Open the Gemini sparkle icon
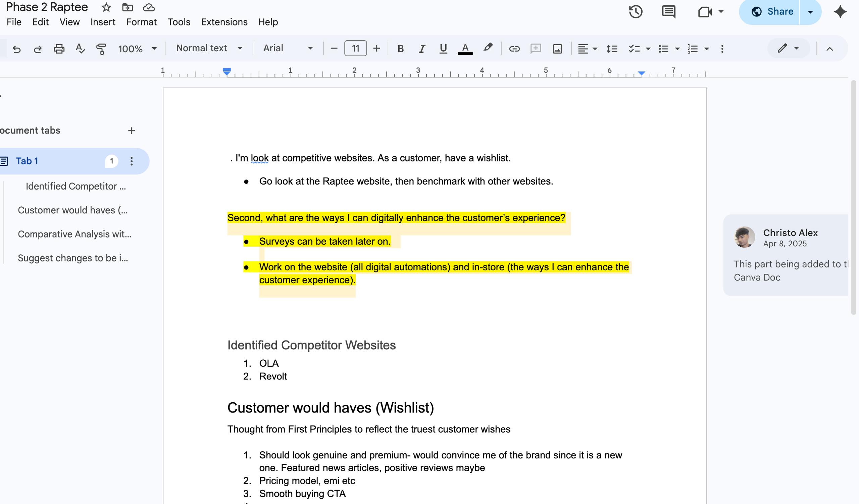This screenshot has height=504, width=859. [x=840, y=12]
